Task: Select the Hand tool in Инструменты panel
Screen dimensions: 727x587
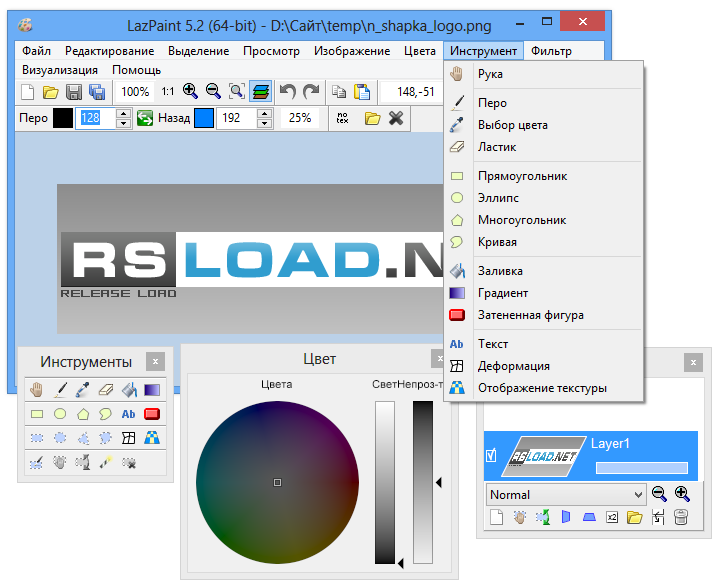Action: pyautogui.click(x=37, y=390)
